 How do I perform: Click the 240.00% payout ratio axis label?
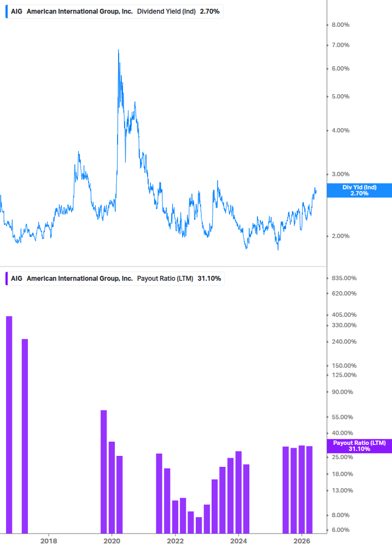344,341
